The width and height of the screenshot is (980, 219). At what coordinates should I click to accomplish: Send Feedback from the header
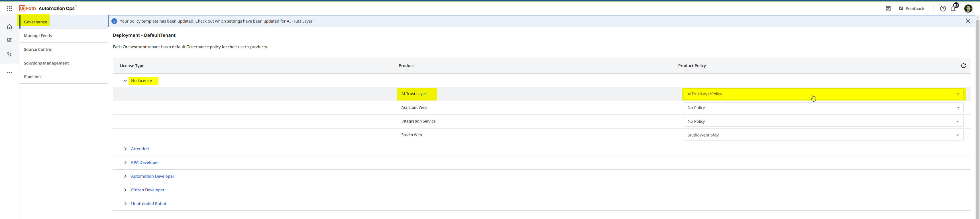[912, 8]
